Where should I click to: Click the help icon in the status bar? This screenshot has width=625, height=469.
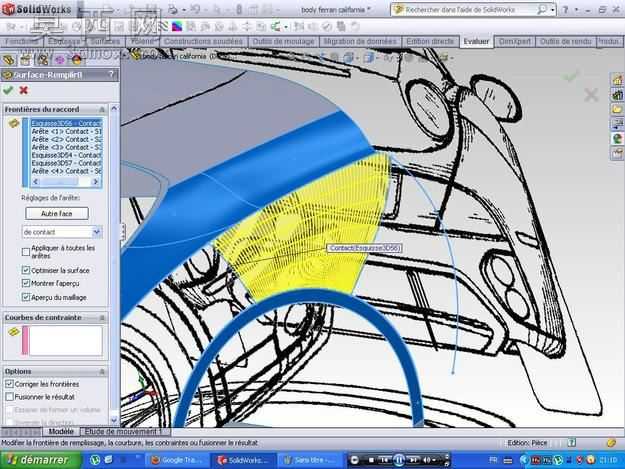coord(572,442)
